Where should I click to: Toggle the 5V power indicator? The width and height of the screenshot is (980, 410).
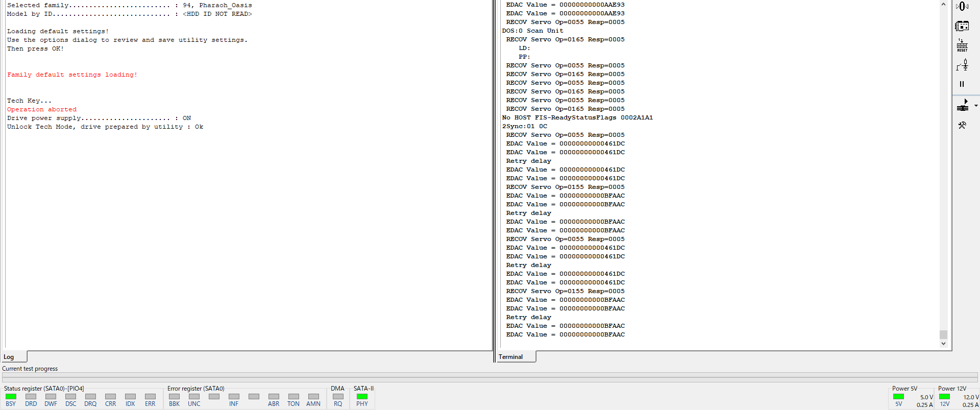(x=899, y=397)
